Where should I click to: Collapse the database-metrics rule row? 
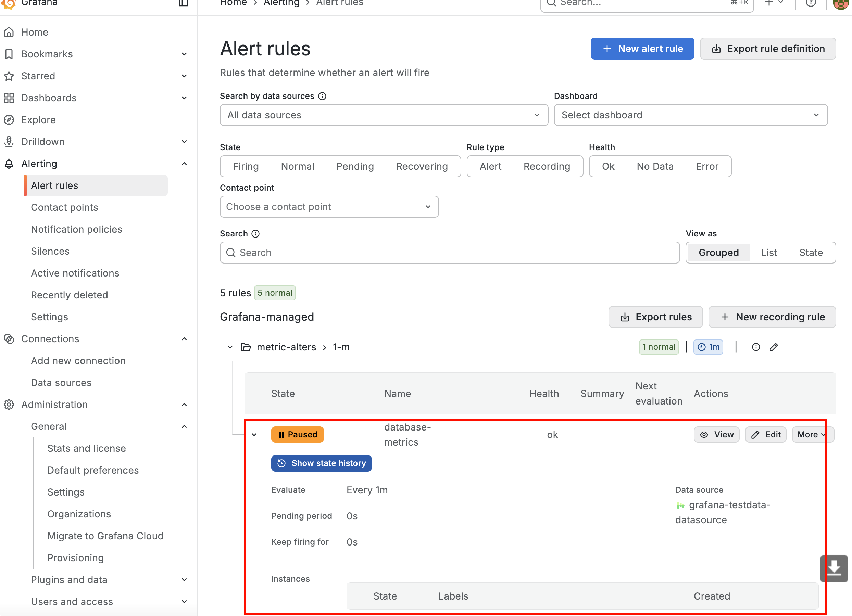254,435
